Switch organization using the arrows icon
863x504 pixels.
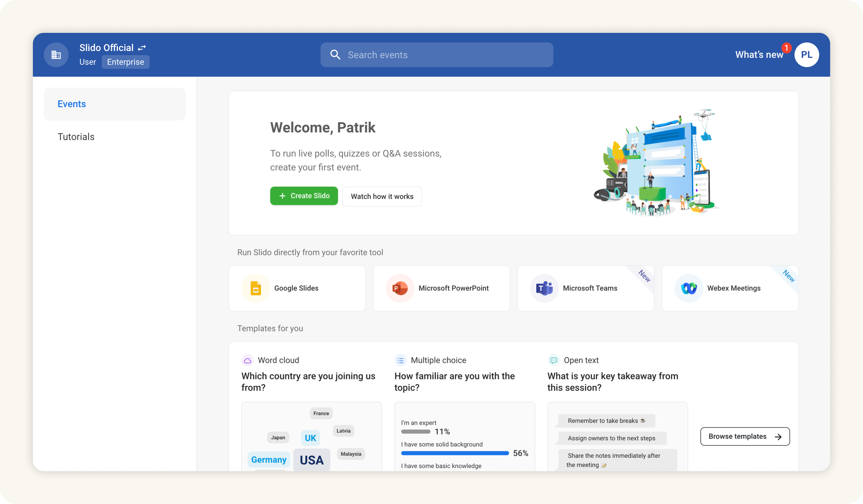[x=142, y=48]
